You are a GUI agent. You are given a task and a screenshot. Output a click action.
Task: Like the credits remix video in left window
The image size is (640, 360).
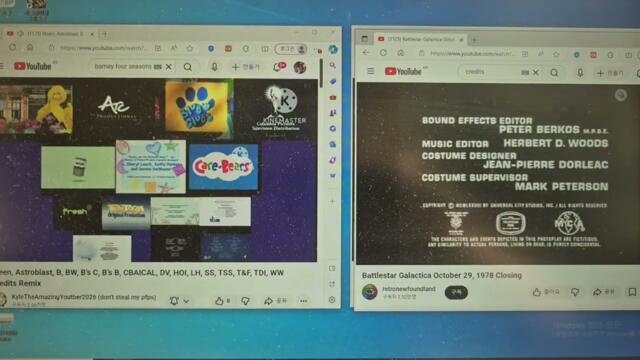point(223,301)
